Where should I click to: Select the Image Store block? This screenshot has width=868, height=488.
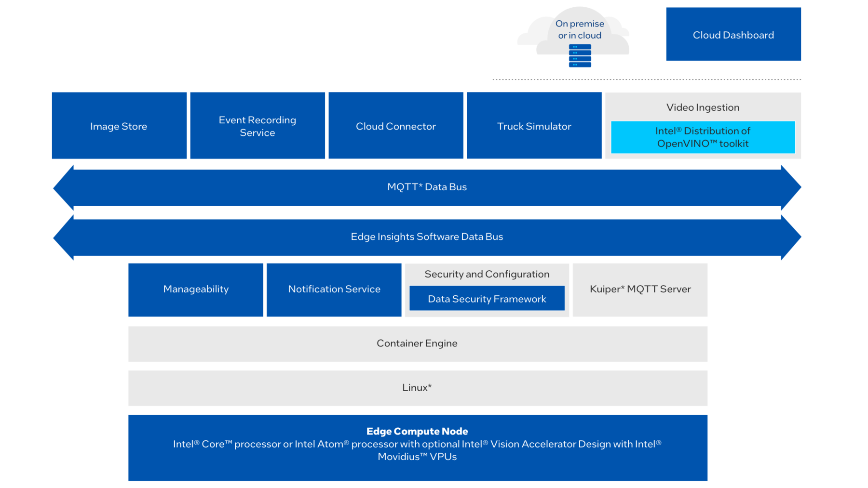[x=119, y=126]
